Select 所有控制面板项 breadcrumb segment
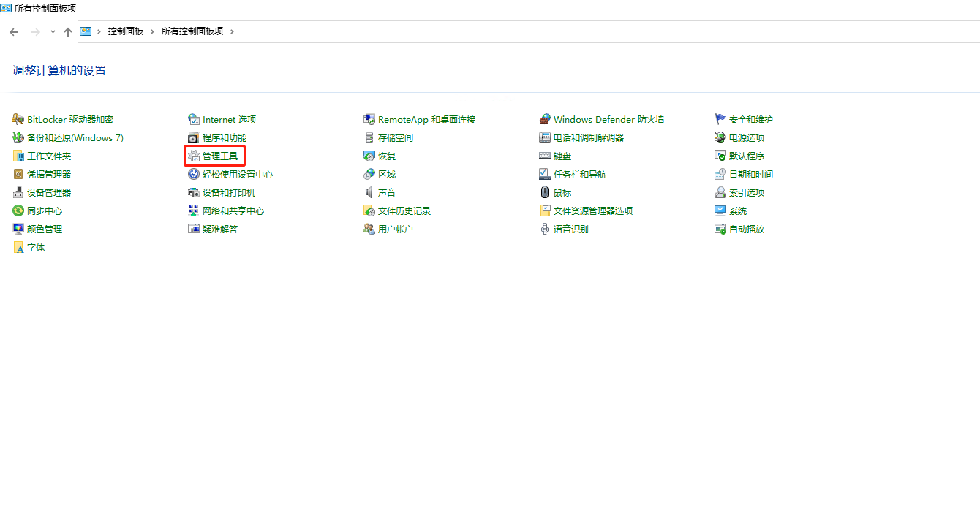Screen dimensions: 980x510 pos(192,31)
